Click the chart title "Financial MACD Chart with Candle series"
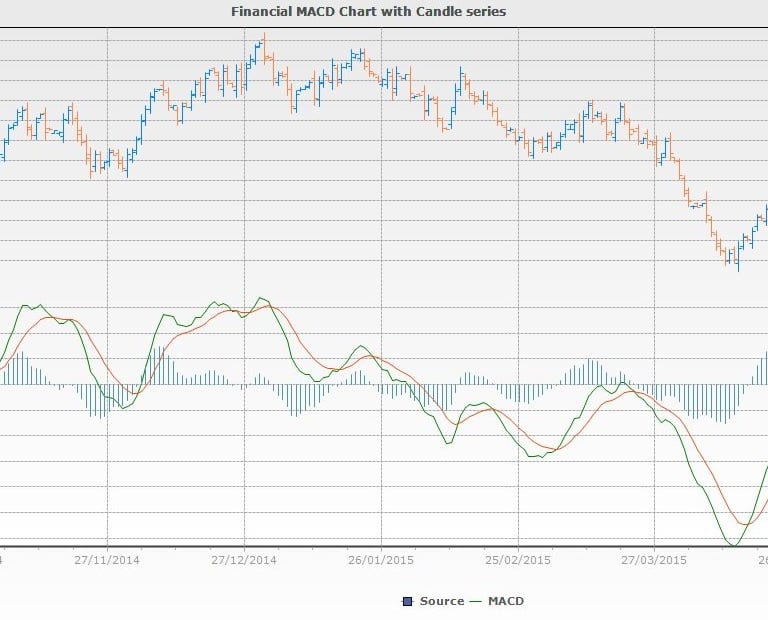 (368, 11)
